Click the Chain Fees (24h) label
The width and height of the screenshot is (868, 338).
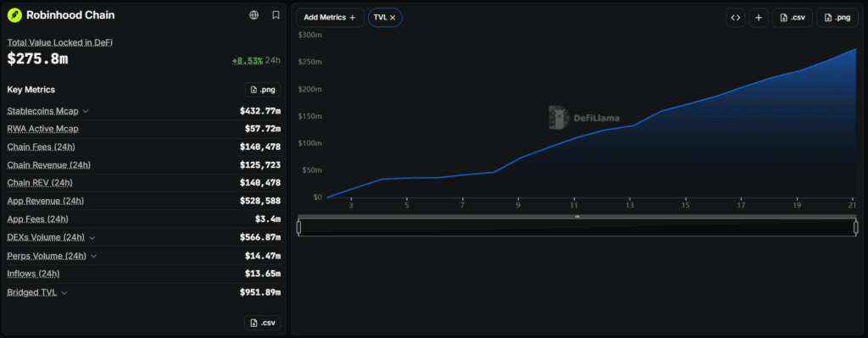pyautogui.click(x=41, y=147)
